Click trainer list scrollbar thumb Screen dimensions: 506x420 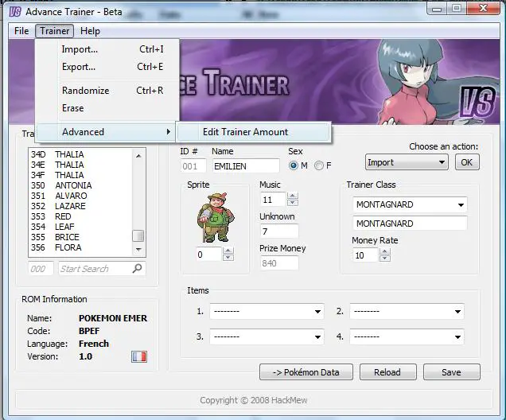(x=138, y=235)
